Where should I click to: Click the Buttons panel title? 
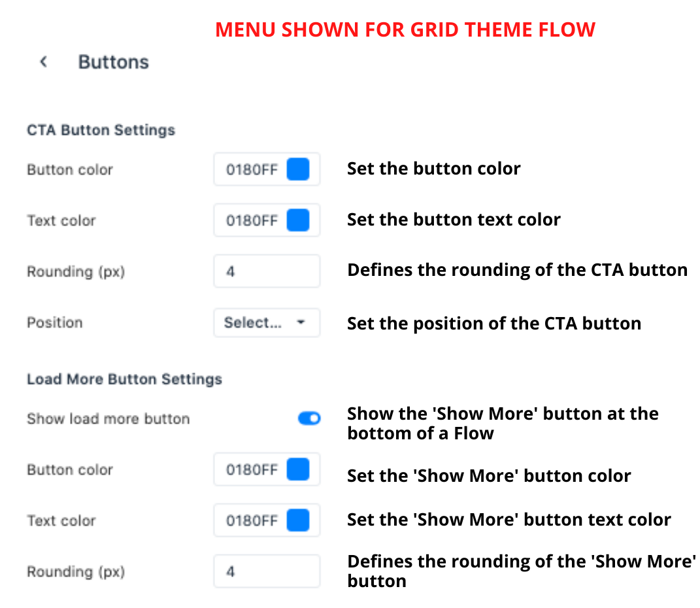pyautogui.click(x=114, y=62)
